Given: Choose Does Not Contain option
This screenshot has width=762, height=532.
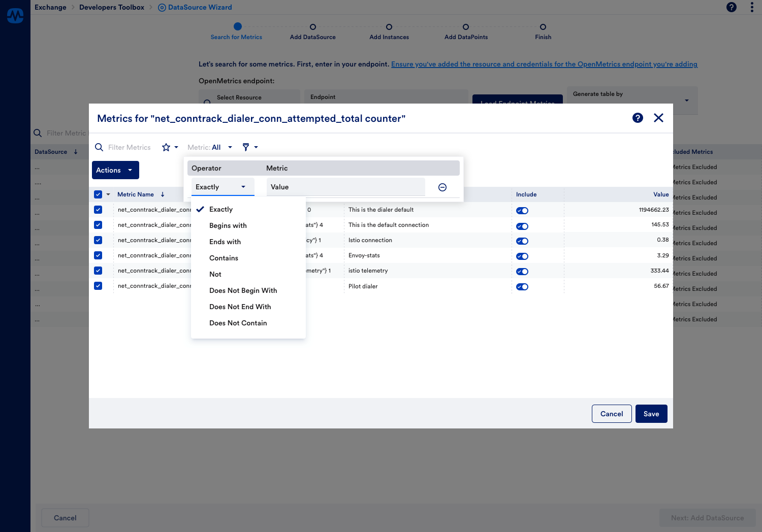Looking at the screenshot, I should click(x=248, y=323).
